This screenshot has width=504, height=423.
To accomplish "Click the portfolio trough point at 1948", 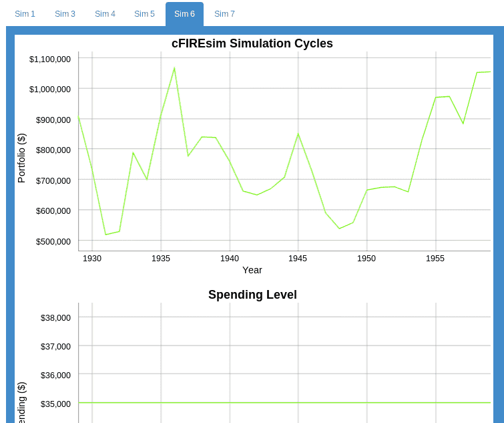I will 339,229.
